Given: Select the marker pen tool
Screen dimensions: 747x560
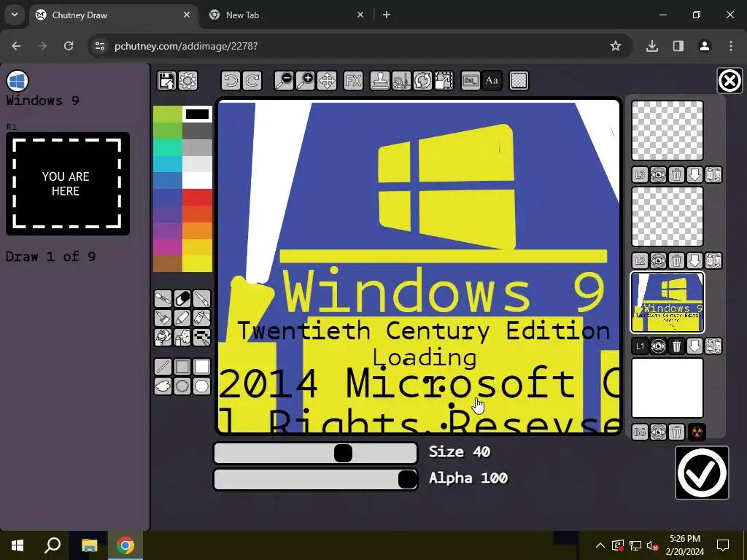Looking at the screenshot, I should click(182, 318).
